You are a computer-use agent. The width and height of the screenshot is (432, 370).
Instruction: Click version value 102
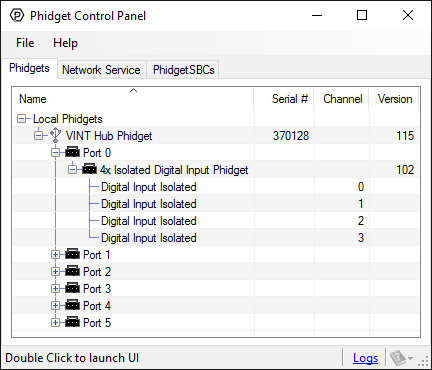point(405,170)
